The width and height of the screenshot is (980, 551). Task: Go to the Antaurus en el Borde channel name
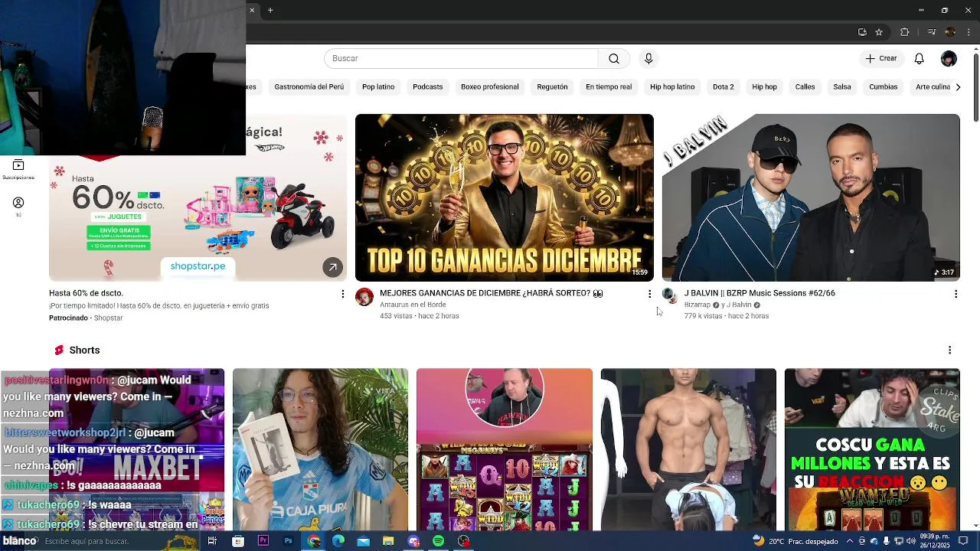[413, 305]
